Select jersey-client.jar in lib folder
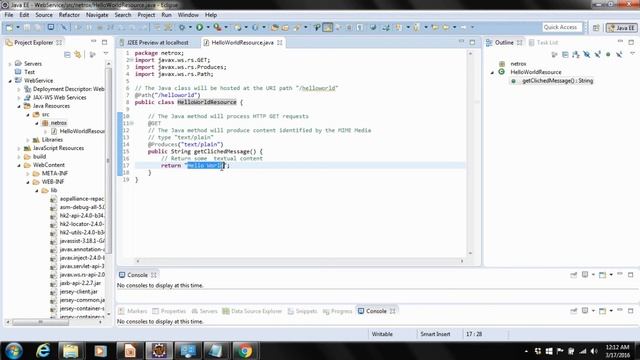Viewport: 640px width, 360px height. point(78,291)
